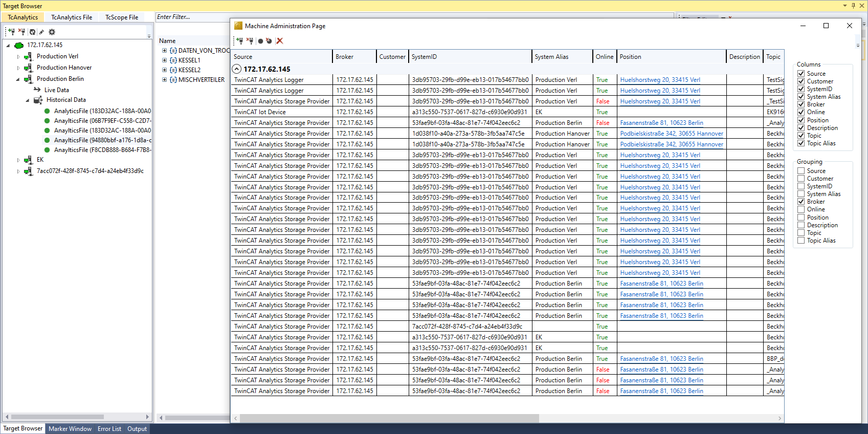868x434 pixels.
Task: Click add connection plug icon in Machine Administration toolbar
Action: pyautogui.click(x=239, y=41)
